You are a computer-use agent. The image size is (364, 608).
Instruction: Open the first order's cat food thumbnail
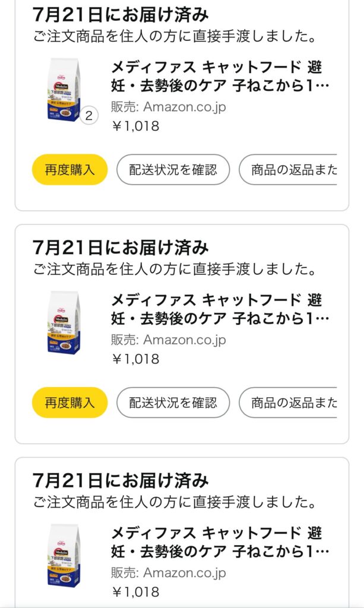tap(64, 89)
